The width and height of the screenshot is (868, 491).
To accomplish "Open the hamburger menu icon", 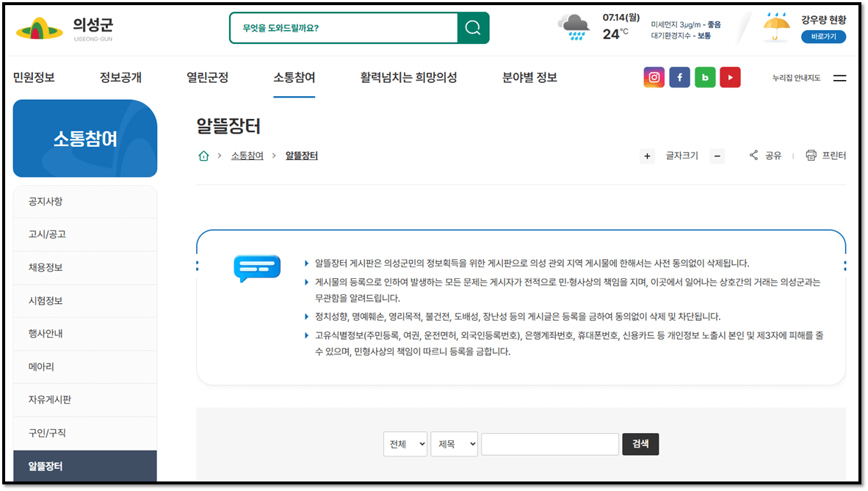I will pyautogui.click(x=839, y=79).
